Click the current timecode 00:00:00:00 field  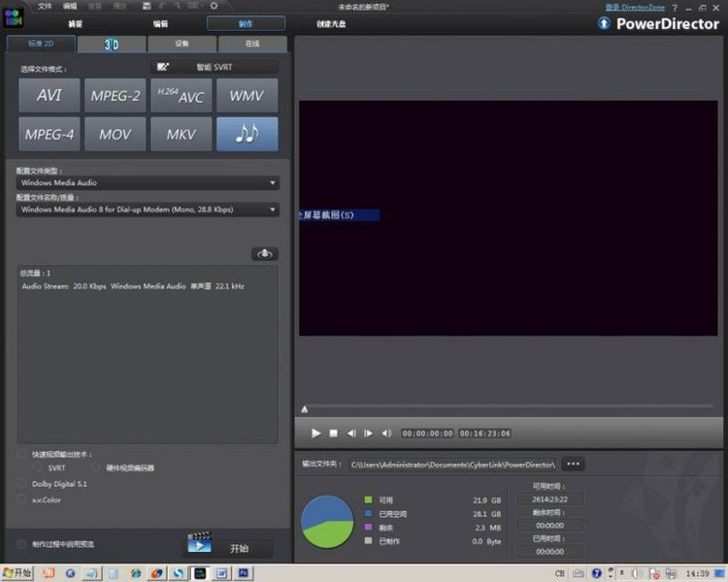(x=427, y=433)
